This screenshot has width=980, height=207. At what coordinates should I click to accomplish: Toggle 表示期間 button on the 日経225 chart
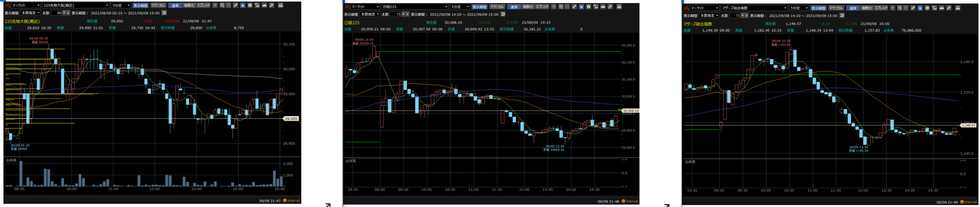pyautogui.click(x=479, y=7)
